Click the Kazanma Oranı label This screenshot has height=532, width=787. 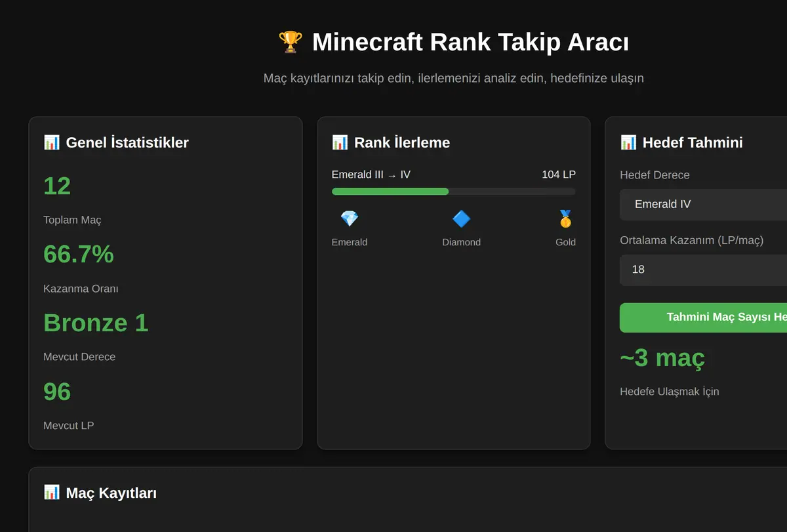pos(81,289)
